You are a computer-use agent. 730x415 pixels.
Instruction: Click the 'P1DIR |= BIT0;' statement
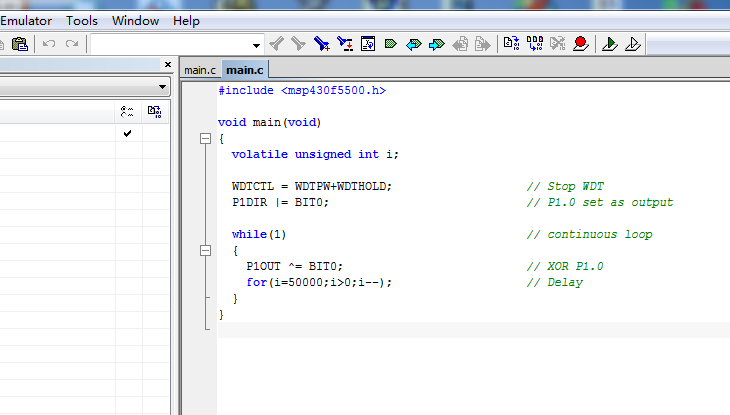[x=280, y=202]
